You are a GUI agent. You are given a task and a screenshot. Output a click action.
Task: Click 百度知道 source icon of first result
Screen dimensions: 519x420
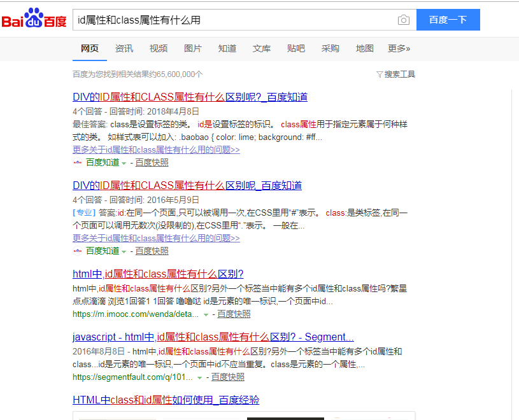[x=78, y=162]
